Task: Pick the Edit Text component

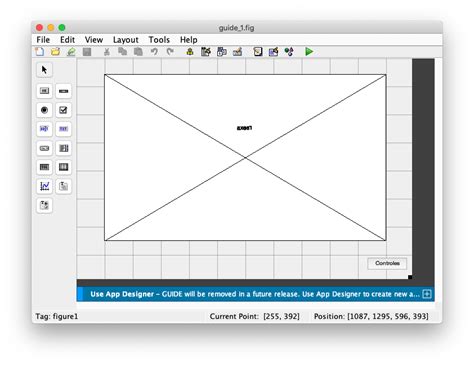Action: click(44, 129)
